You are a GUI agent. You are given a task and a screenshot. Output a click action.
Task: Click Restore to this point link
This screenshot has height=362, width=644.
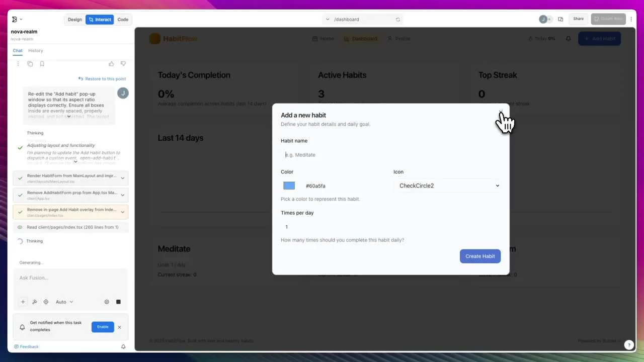[102, 79]
